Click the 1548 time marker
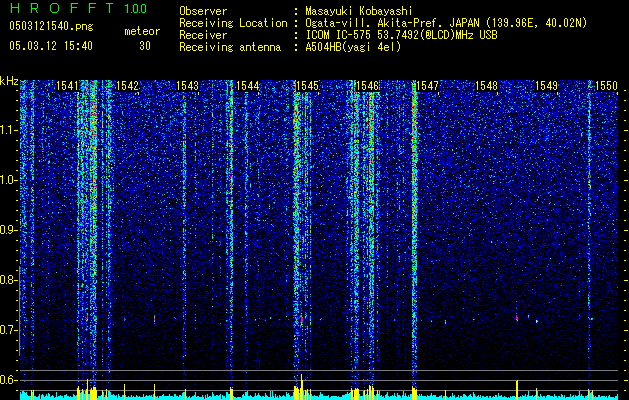 point(487,86)
